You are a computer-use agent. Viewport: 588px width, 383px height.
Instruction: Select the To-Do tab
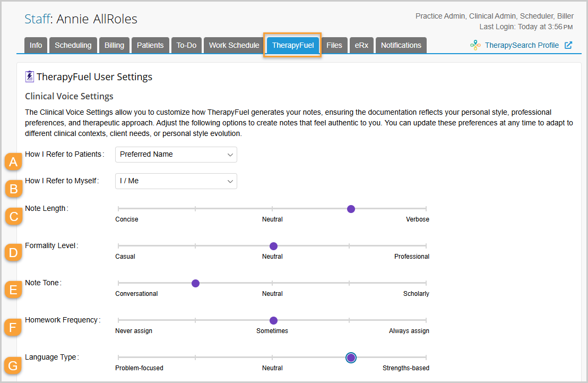click(x=186, y=46)
